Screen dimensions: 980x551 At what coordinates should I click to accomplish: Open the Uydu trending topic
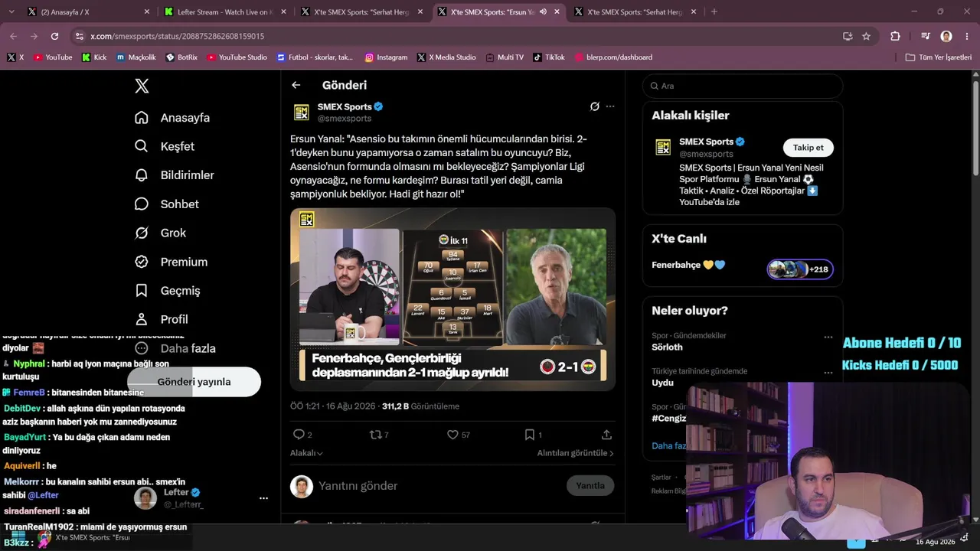coord(663,383)
